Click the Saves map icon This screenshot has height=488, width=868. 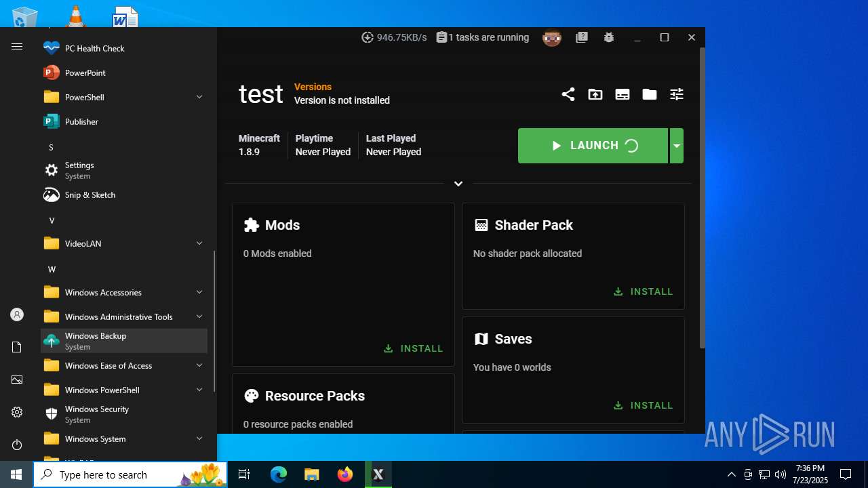coord(481,339)
